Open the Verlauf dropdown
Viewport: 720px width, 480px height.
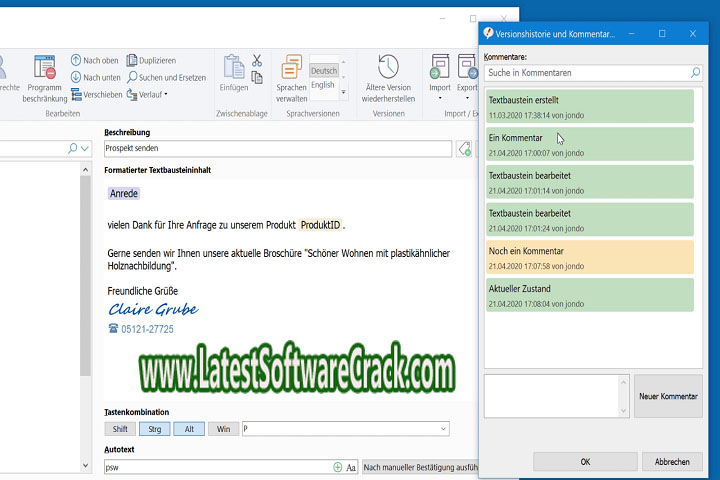pos(147,94)
